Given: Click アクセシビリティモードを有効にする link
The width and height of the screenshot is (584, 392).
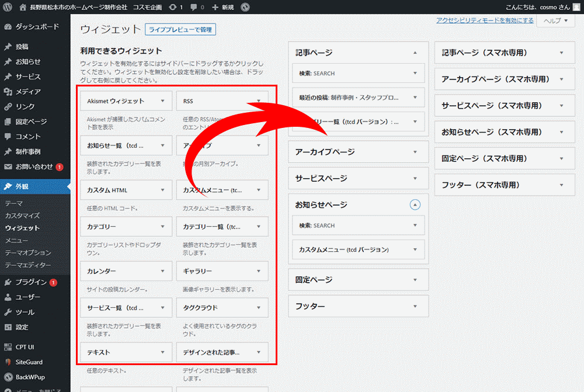Looking at the screenshot, I should (x=485, y=20).
